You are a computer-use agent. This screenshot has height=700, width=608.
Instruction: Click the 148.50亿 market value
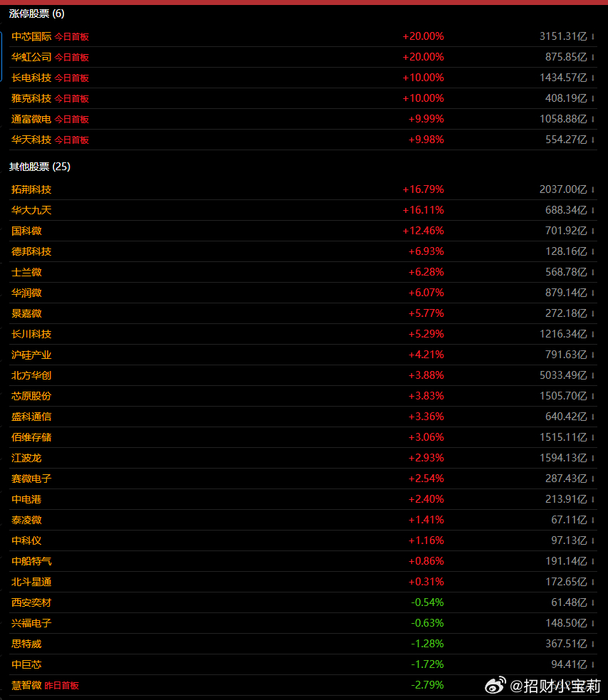(566, 623)
